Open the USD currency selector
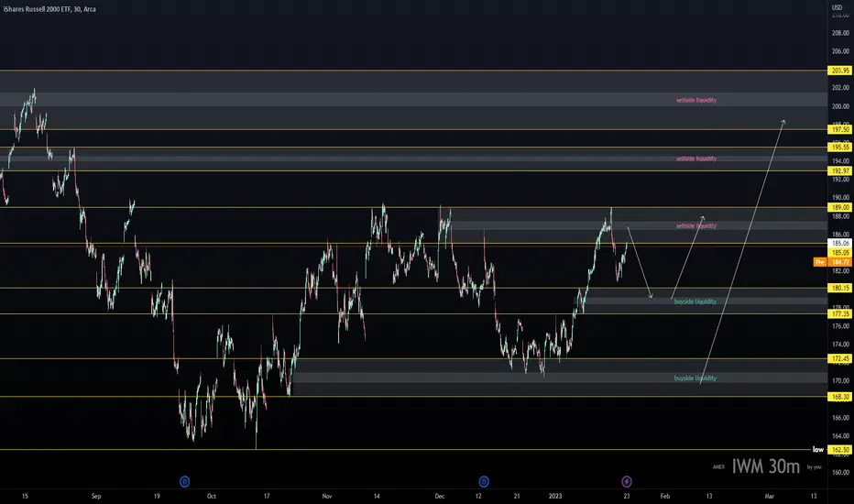 tap(838, 7)
